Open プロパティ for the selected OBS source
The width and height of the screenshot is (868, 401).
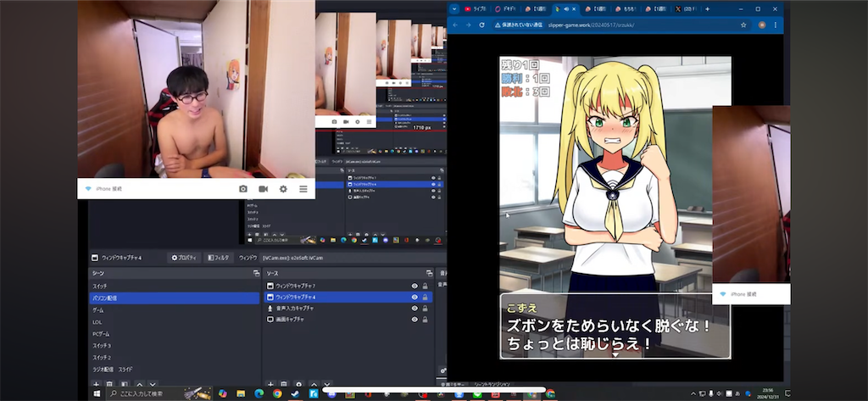[x=184, y=258]
